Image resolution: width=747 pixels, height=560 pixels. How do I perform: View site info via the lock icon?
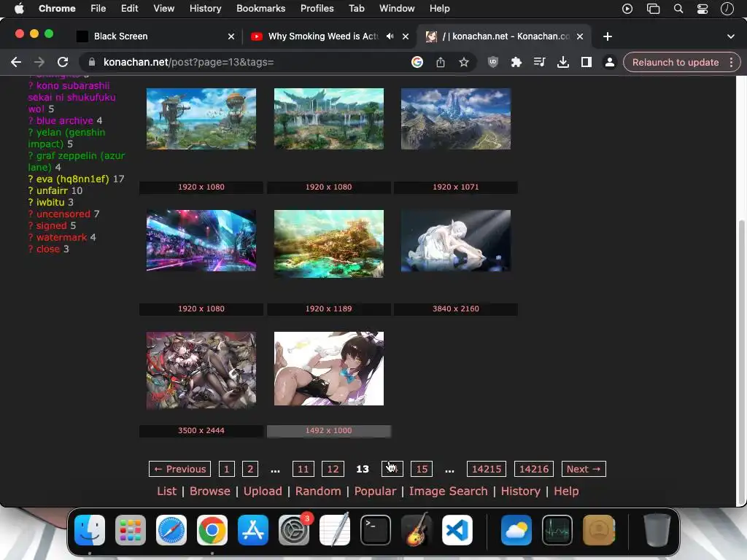pyautogui.click(x=92, y=62)
